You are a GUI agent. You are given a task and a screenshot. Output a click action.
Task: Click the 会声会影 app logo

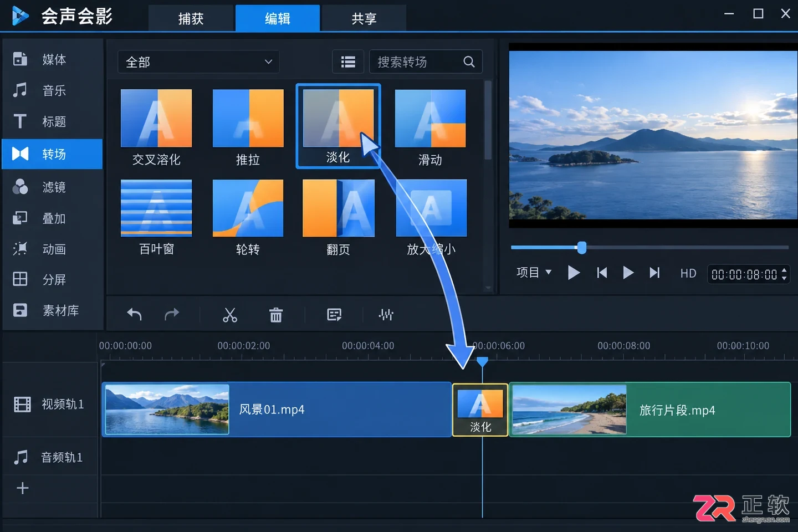click(20, 16)
